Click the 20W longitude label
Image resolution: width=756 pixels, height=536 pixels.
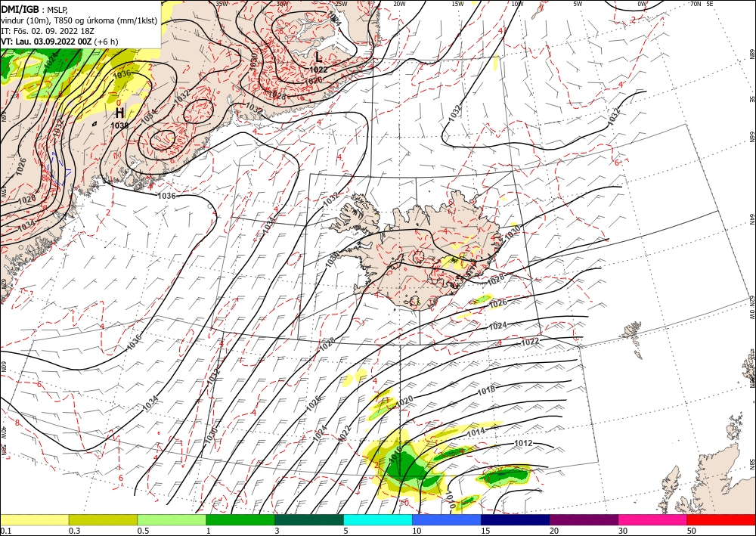click(399, 4)
